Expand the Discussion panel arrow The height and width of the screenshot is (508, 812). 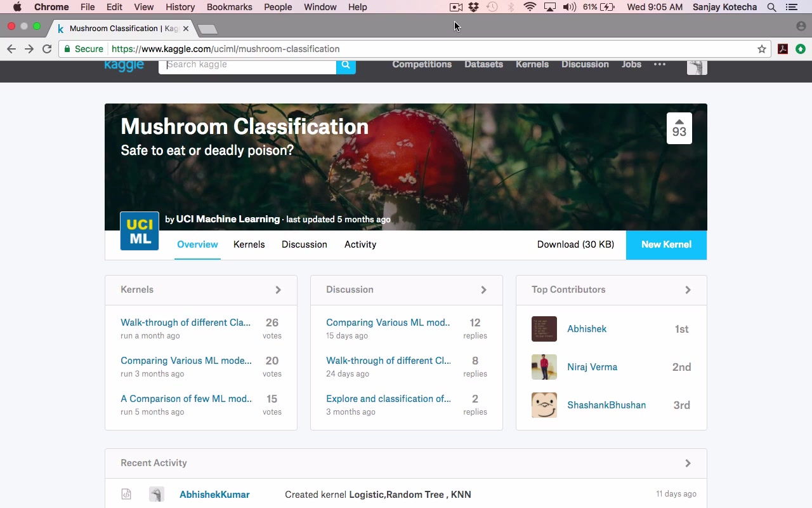pos(483,290)
